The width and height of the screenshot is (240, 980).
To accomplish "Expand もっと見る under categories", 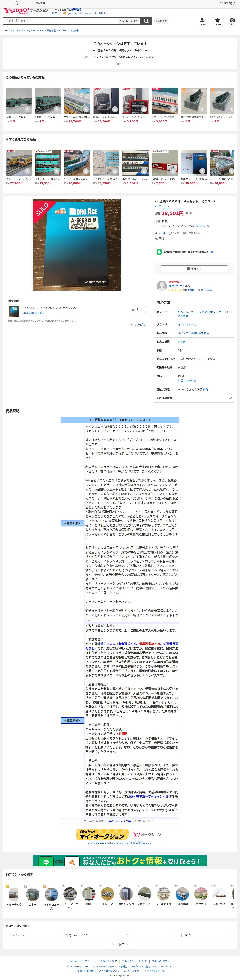I will [x=120, y=944].
